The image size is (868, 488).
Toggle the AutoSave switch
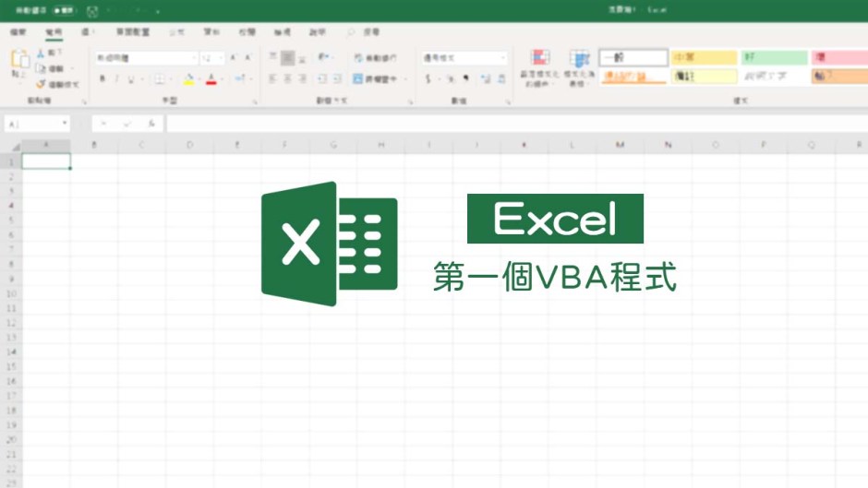(64, 10)
